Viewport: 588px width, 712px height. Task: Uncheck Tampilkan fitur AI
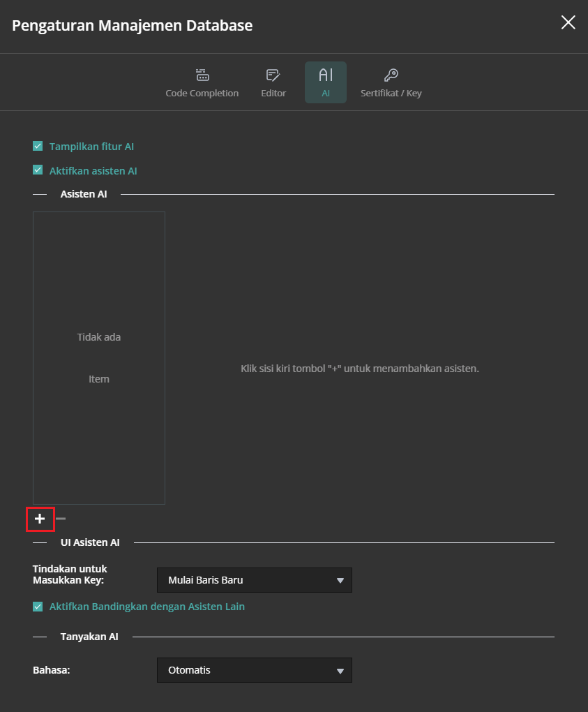coord(38,146)
